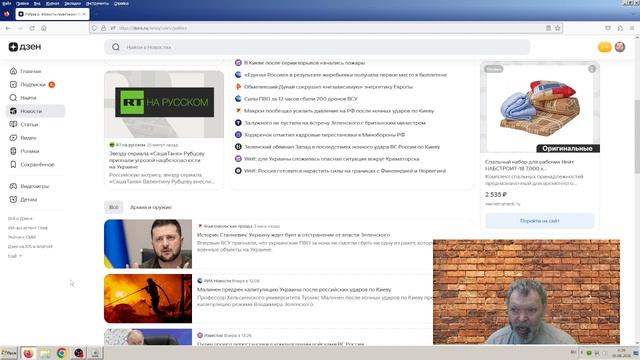Viewport: 640px width, 360px height.
Task: Click the shield tracking protection icon
Action: pos(94,28)
